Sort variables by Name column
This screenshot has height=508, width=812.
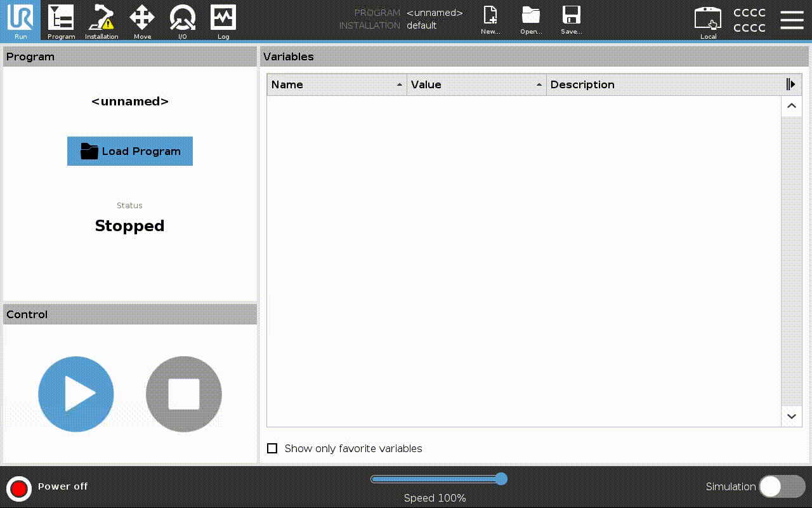click(x=337, y=84)
